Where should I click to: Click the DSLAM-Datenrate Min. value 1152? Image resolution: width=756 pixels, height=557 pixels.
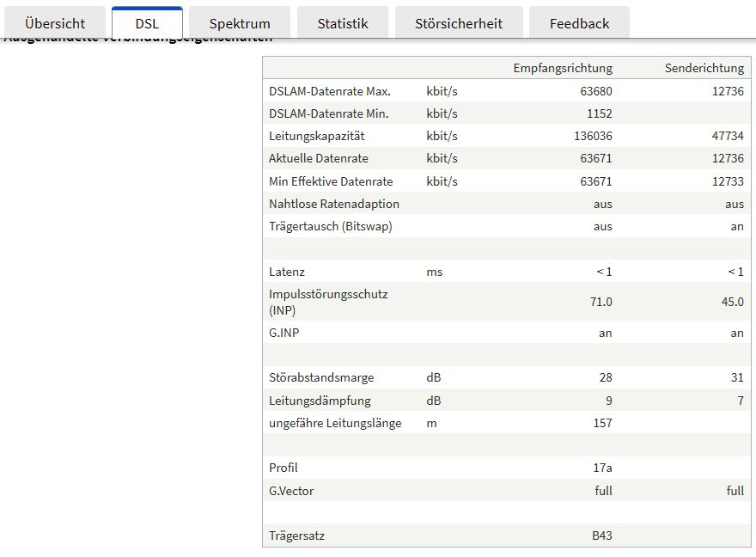tap(600, 113)
